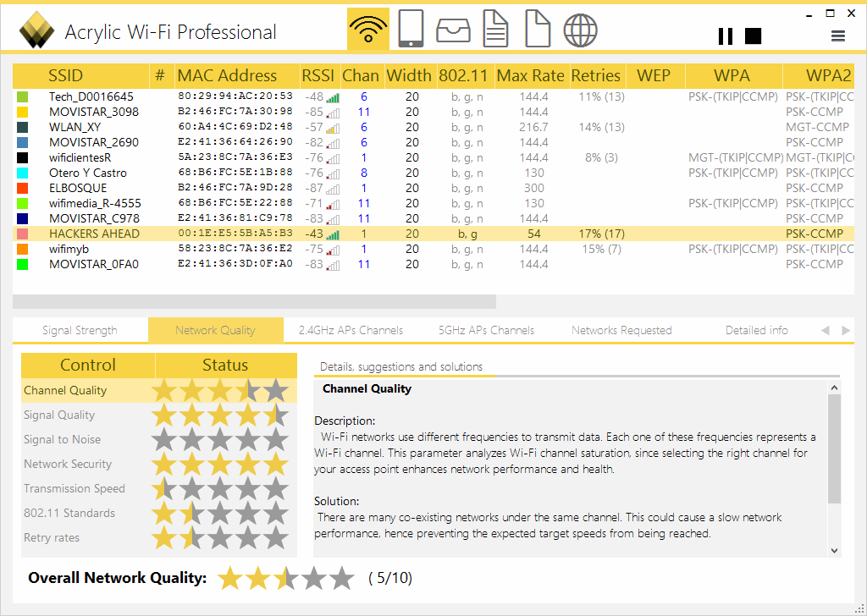Sort by Retries column header
Screen dimensions: 867x616
click(597, 75)
